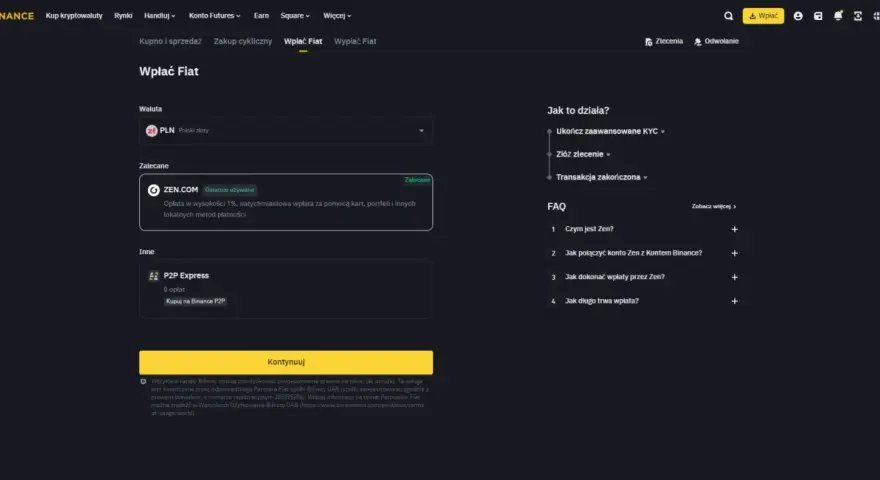The image size is (880, 480).
Task: Open the wallet icon in header
Action: (818, 16)
